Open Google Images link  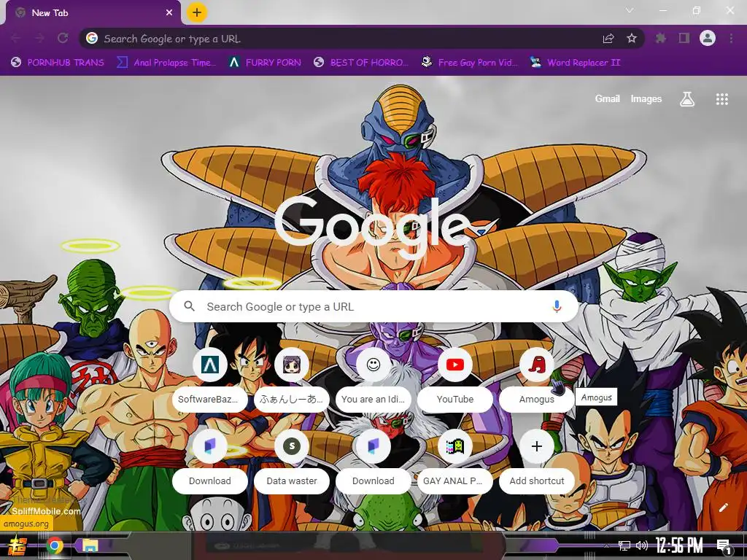[646, 99]
